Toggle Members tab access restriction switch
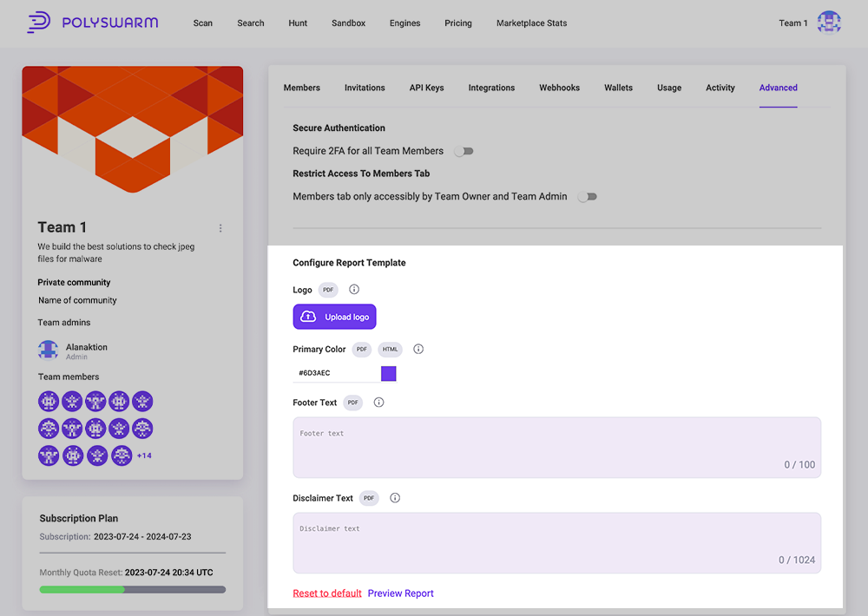 pos(589,197)
